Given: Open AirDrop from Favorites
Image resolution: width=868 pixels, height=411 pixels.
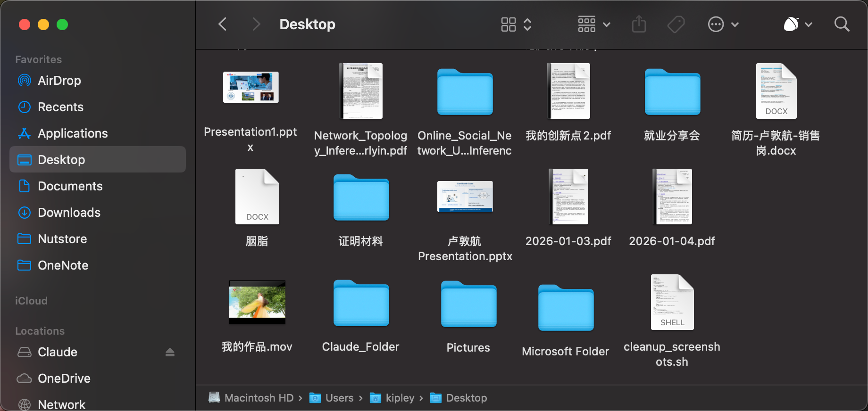Looking at the screenshot, I should pyautogui.click(x=59, y=81).
